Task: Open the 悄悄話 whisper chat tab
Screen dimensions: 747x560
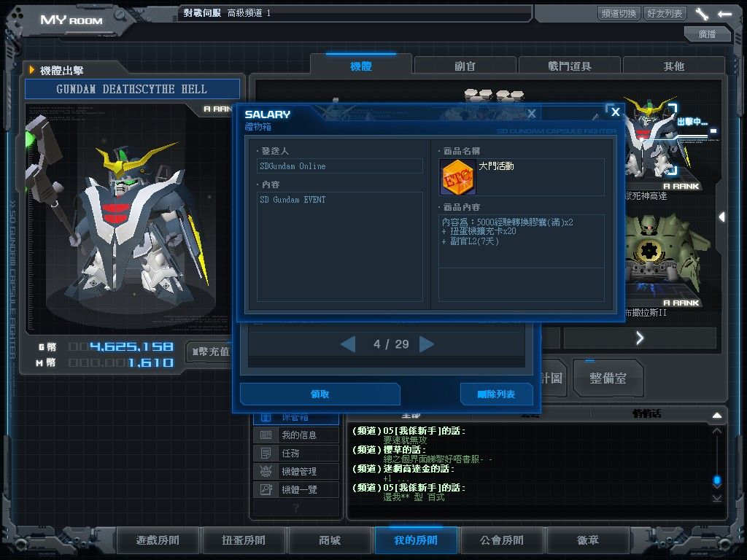Action: pos(646,414)
